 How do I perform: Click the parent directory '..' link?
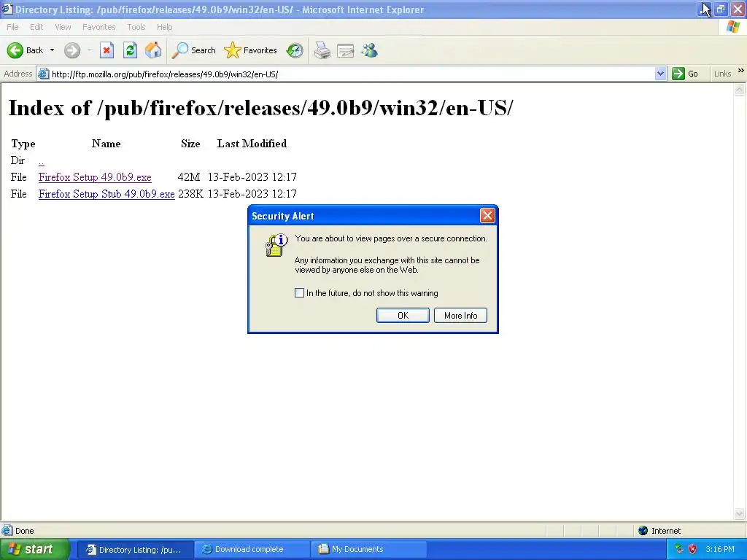pos(42,161)
